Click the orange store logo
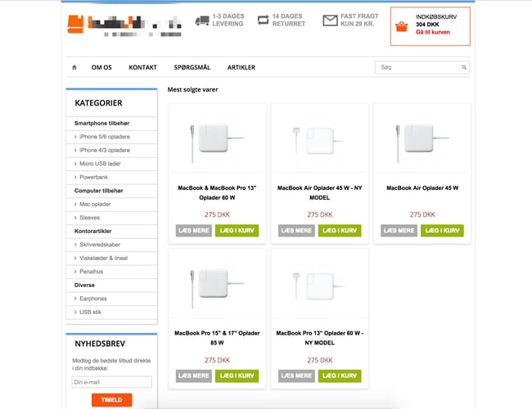 click(x=75, y=24)
